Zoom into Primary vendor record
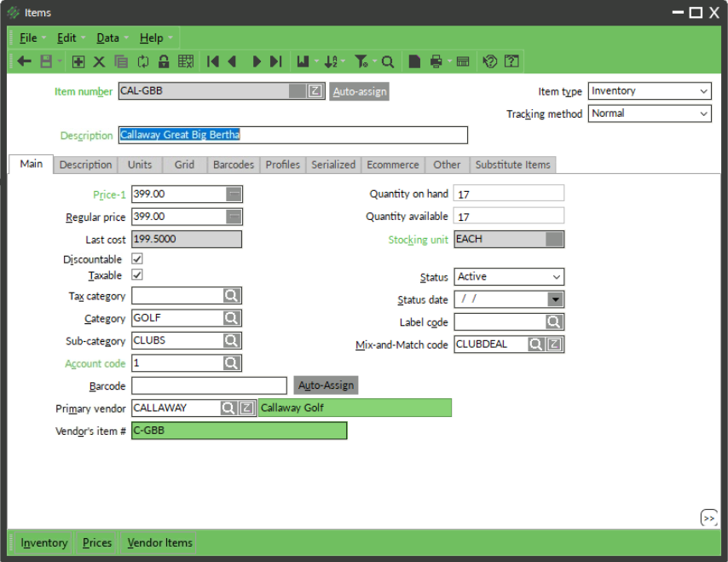728x562 pixels. click(x=247, y=408)
